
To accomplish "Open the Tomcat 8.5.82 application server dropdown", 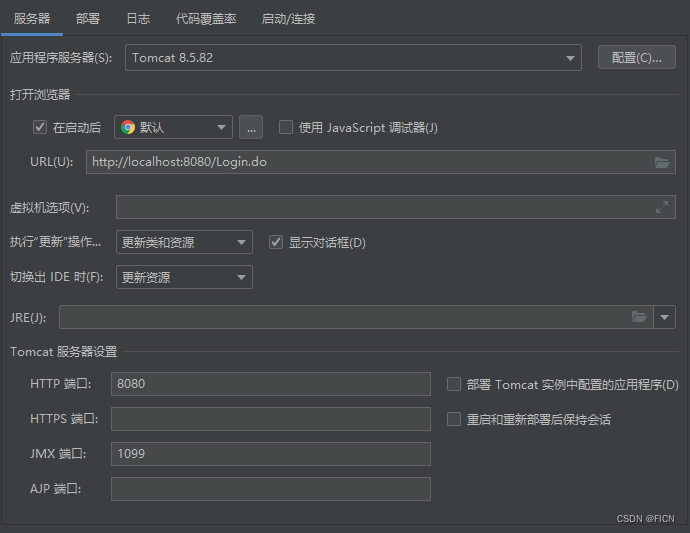I will point(353,58).
